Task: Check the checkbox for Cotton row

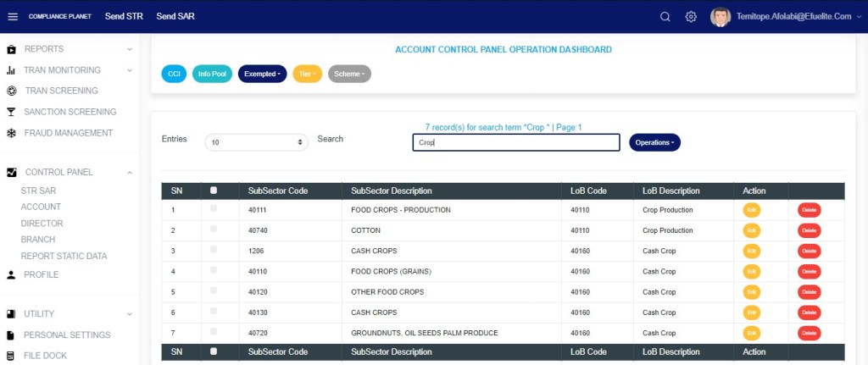Action: tap(214, 229)
